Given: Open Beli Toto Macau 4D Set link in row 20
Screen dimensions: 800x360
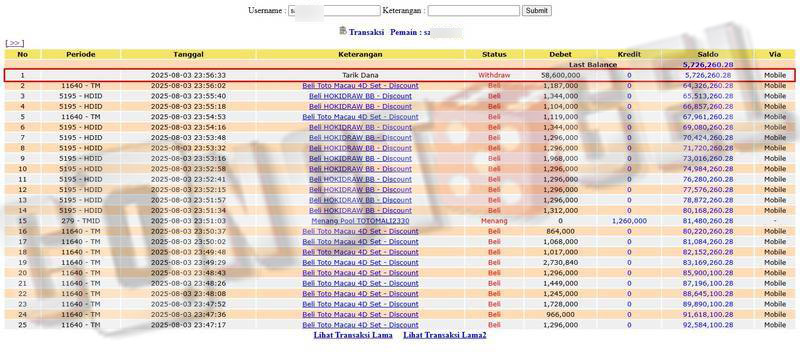Looking at the screenshot, I should [360, 273].
